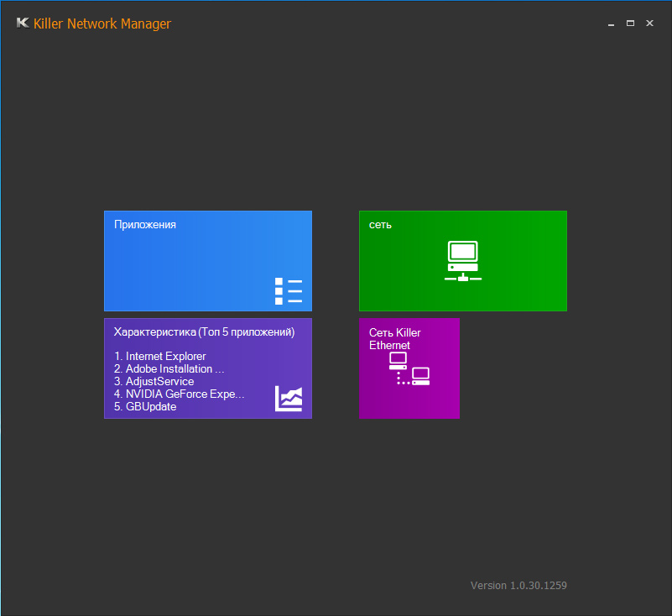Viewport: 672px width, 616px height.
Task: Click the list icon in Приложения tile
Action: 289,291
